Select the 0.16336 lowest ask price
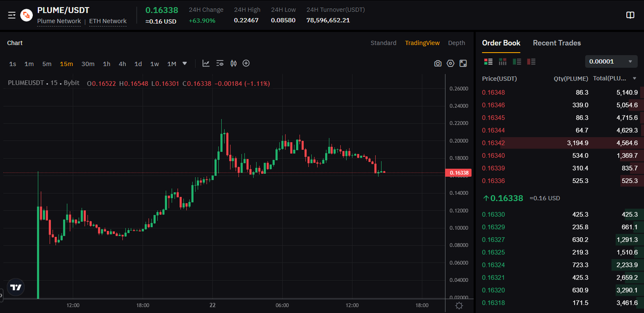 (x=493, y=181)
